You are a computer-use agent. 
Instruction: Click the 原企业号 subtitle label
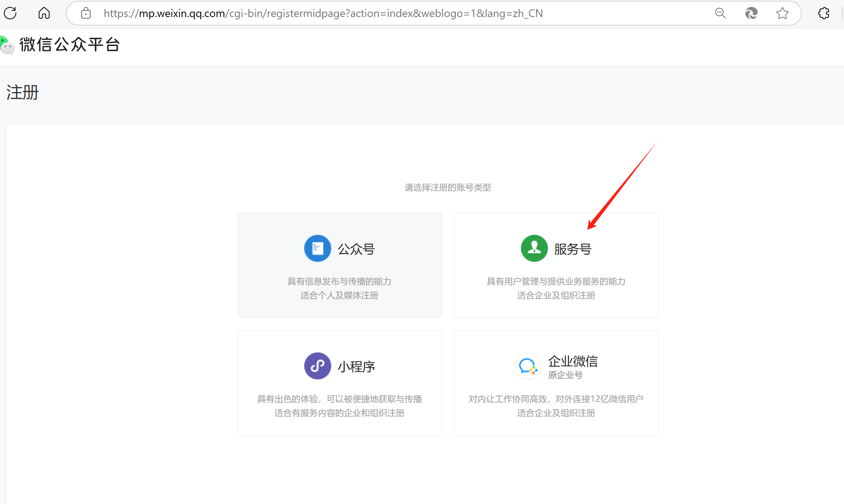(565, 375)
